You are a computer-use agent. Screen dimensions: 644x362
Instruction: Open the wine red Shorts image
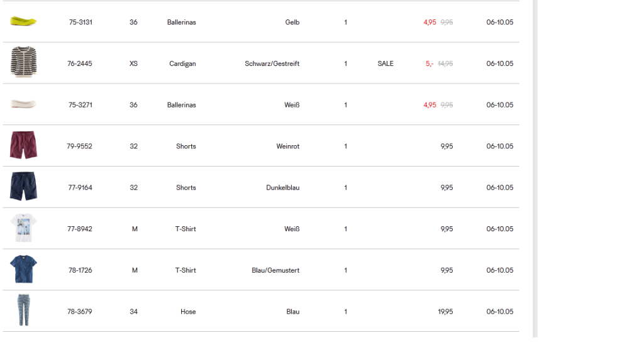pos(23,145)
